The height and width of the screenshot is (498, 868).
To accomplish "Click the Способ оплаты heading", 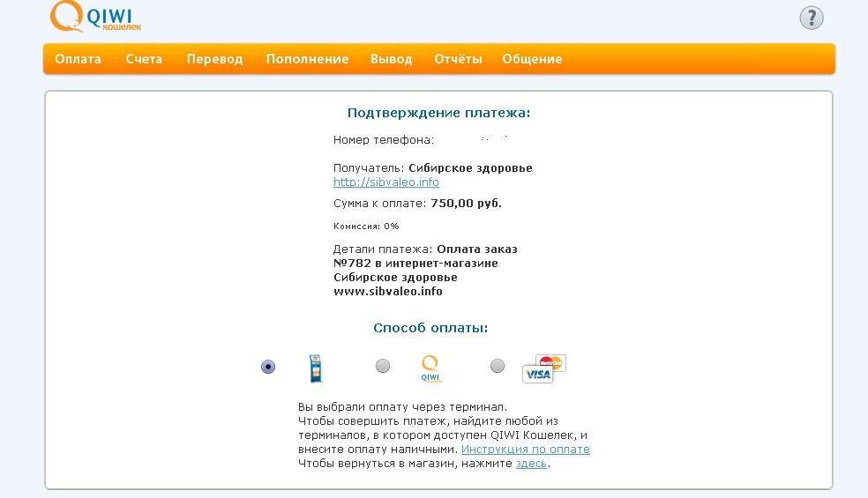I will click(x=430, y=328).
